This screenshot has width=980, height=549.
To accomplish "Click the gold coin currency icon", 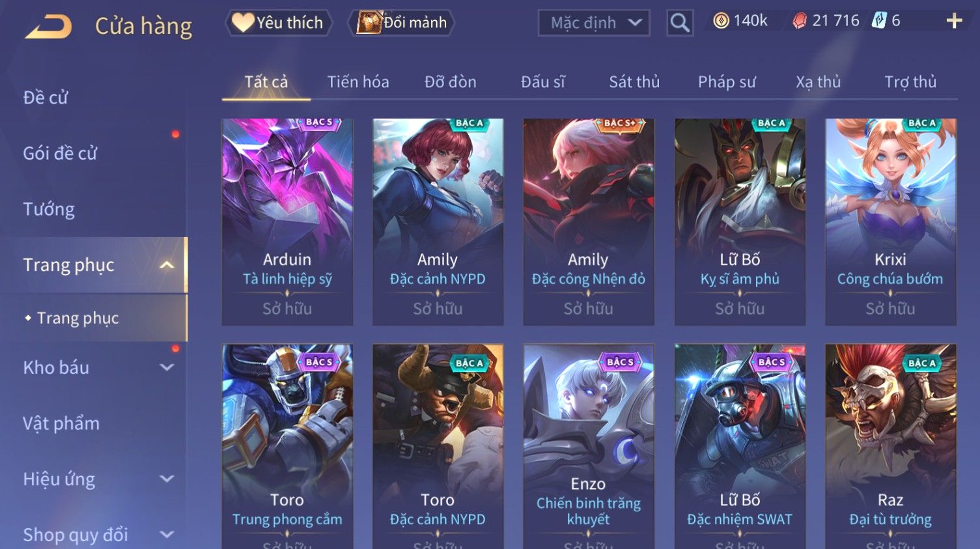I will point(721,21).
